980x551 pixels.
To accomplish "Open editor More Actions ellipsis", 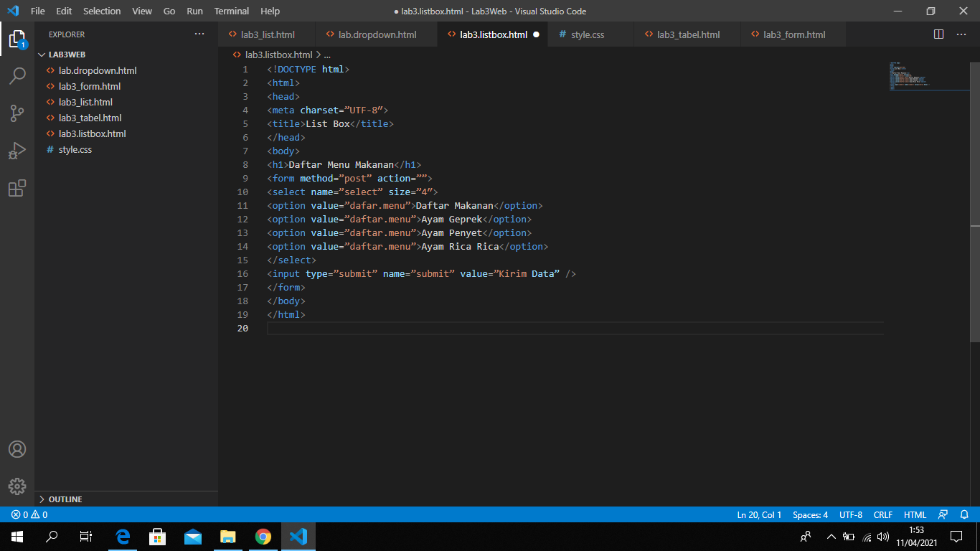I will (x=961, y=34).
